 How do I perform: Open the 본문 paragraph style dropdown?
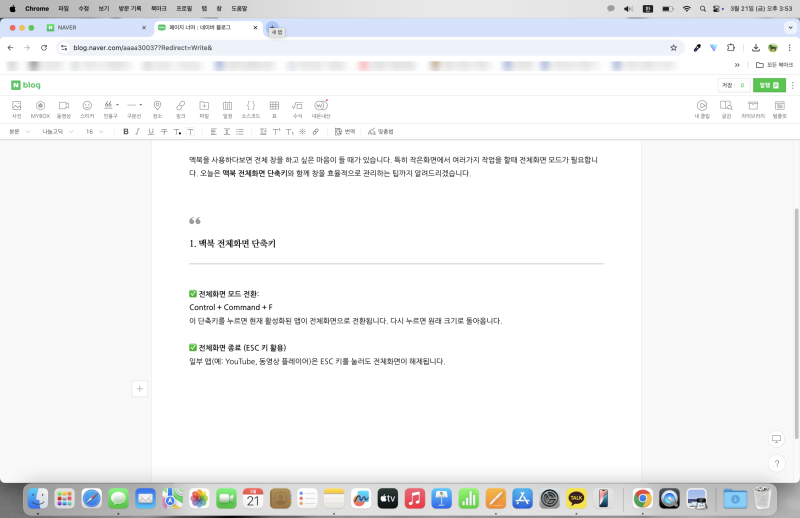[x=19, y=132]
